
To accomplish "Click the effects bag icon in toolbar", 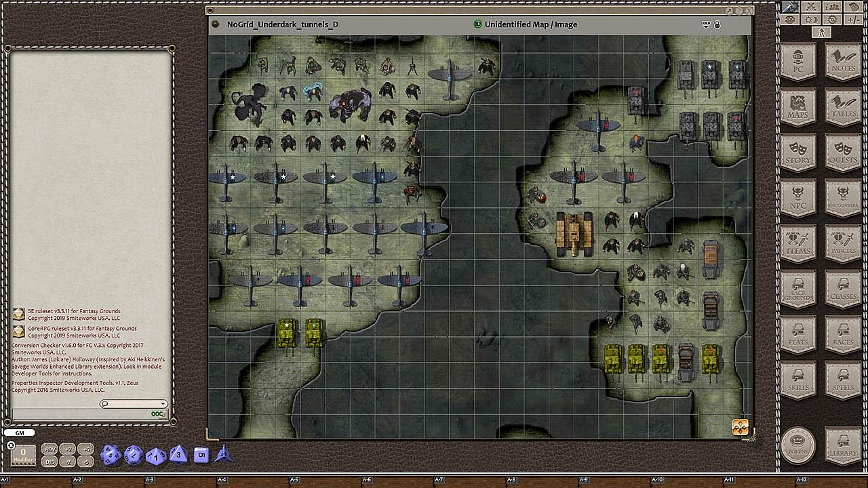I will [x=853, y=7].
